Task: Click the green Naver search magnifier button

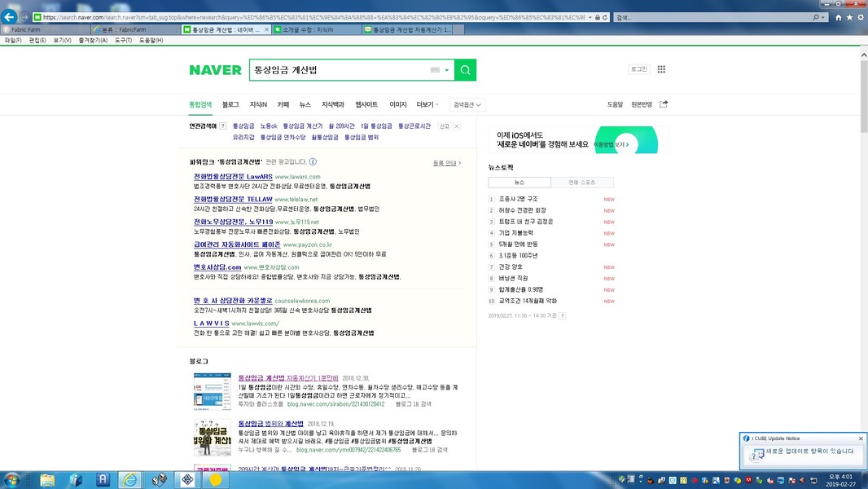Action: coord(465,70)
